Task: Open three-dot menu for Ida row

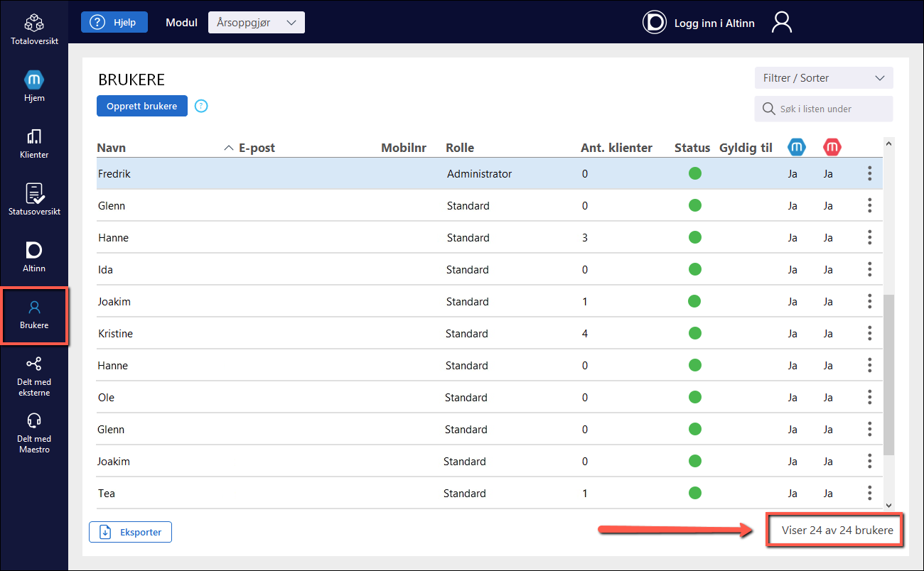Action: point(869,269)
